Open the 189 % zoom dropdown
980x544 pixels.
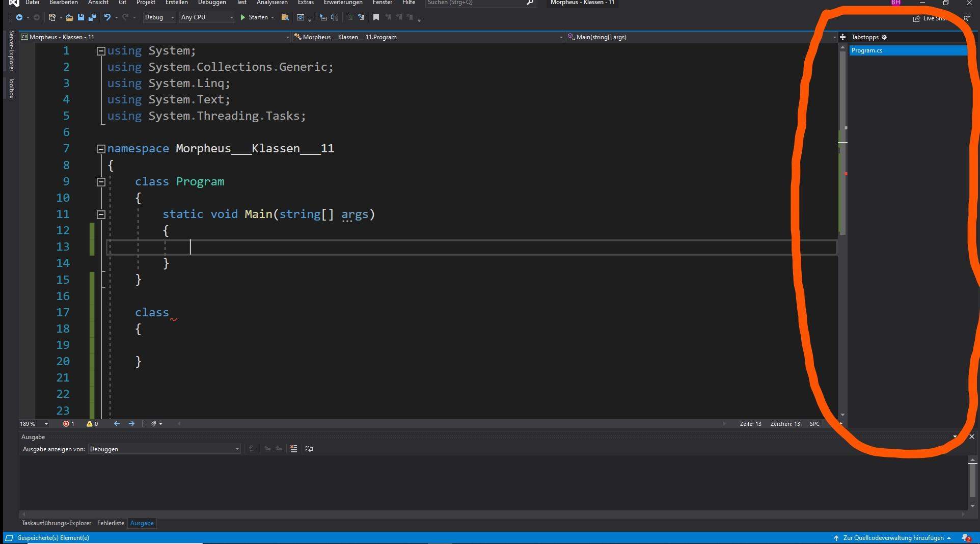pos(34,424)
